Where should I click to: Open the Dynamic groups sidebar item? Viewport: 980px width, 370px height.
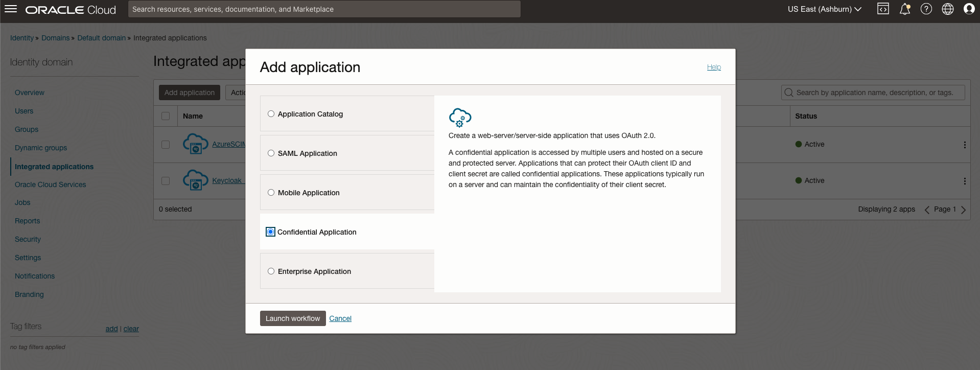(41, 148)
